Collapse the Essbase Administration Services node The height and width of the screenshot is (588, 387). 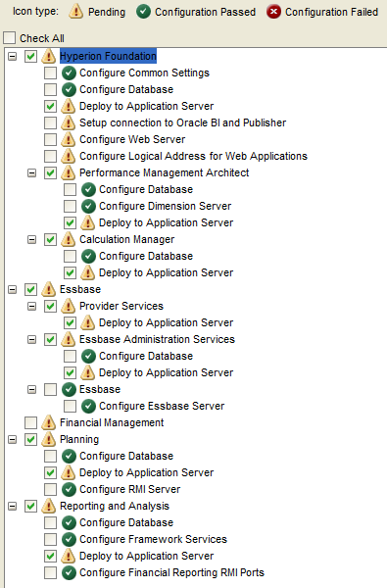32,339
